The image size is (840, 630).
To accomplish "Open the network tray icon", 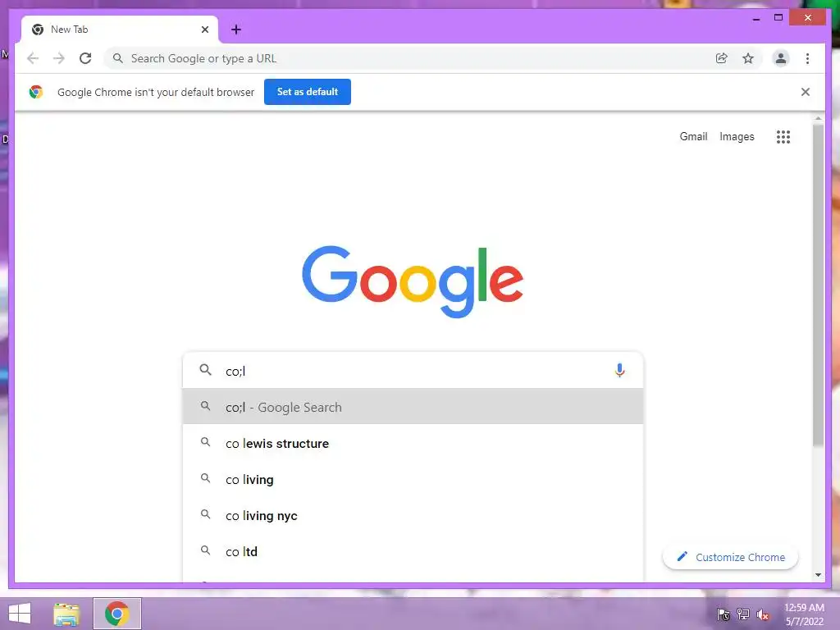I will 743,614.
